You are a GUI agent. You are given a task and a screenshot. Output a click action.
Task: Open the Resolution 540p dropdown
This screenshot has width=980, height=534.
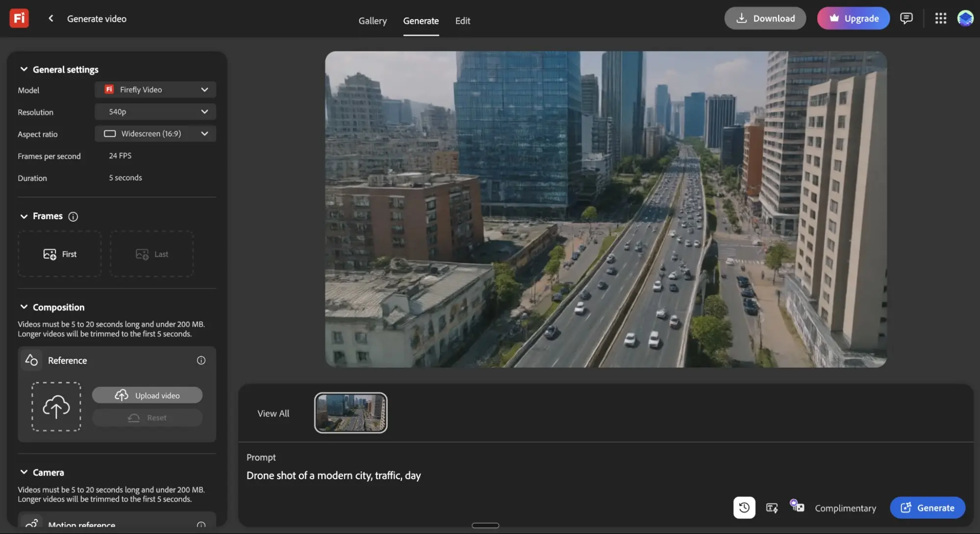click(x=155, y=111)
